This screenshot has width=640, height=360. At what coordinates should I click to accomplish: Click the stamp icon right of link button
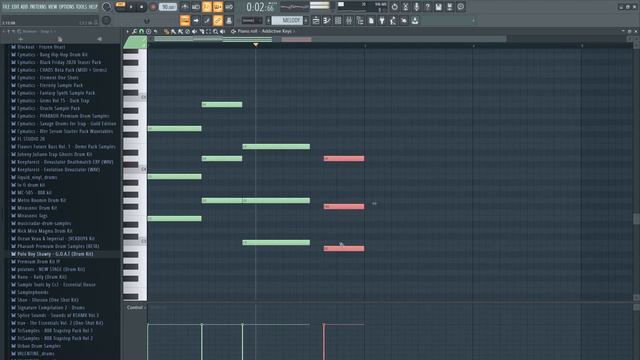pyautogui.click(x=229, y=20)
